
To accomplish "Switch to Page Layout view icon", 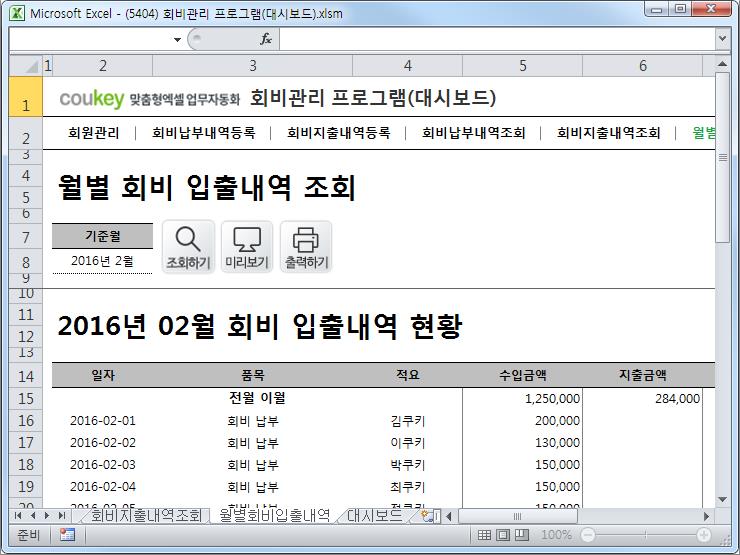I will (503, 535).
